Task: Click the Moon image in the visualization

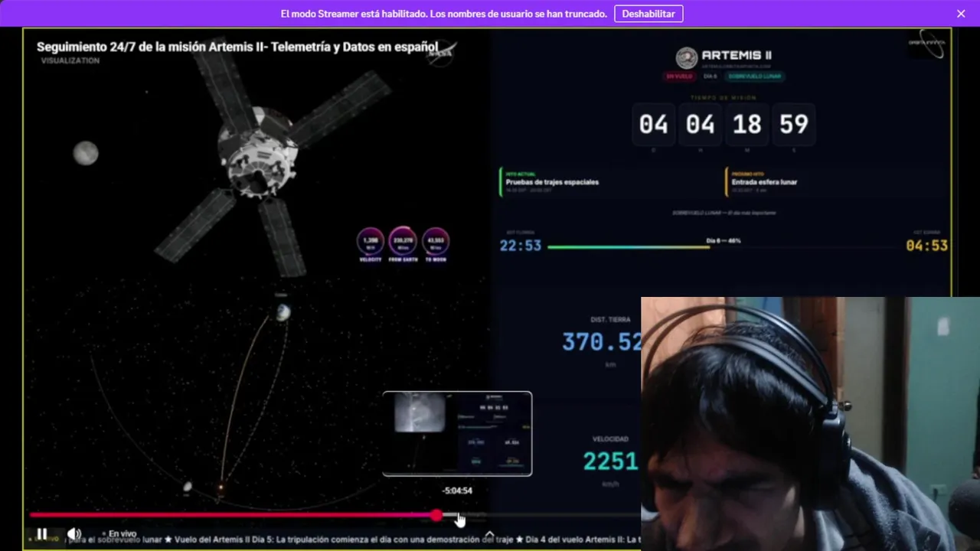Action: click(x=86, y=153)
